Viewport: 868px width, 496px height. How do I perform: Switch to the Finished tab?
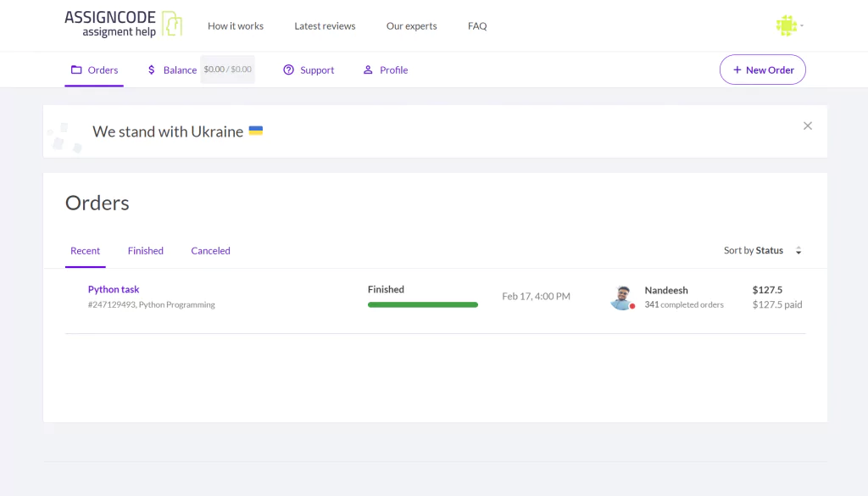point(146,251)
